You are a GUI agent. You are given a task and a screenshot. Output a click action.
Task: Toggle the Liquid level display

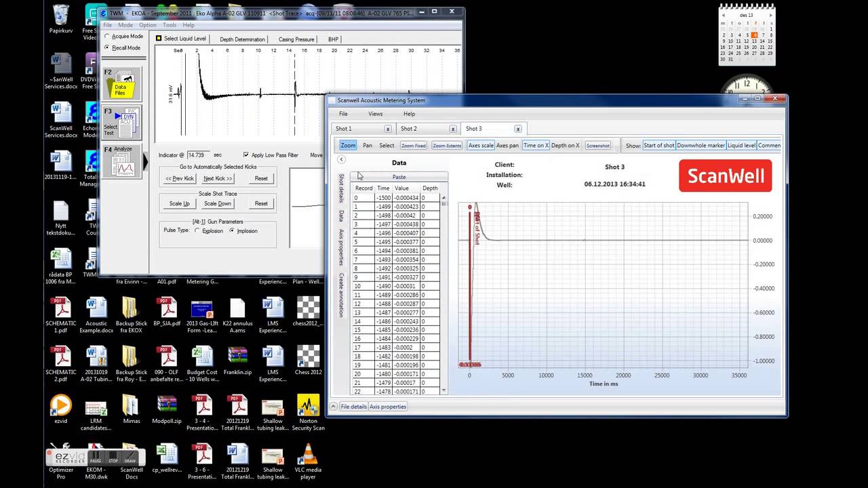(x=741, y=146)
